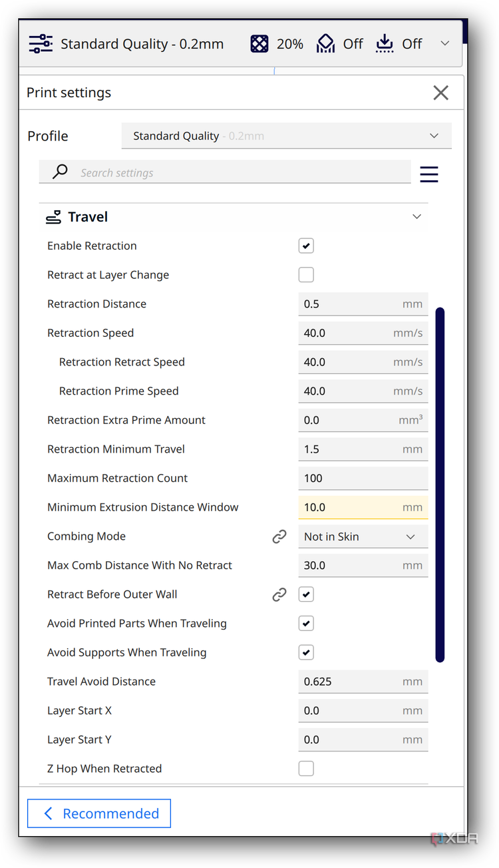Enable Retract at Layer Change
The image size is (499, 868).
tap(306, 275)
